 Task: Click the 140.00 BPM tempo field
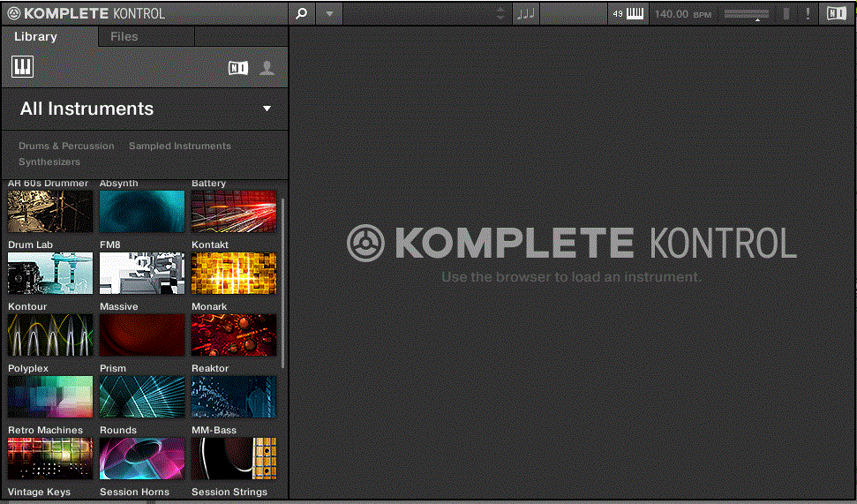pos(682,14)
